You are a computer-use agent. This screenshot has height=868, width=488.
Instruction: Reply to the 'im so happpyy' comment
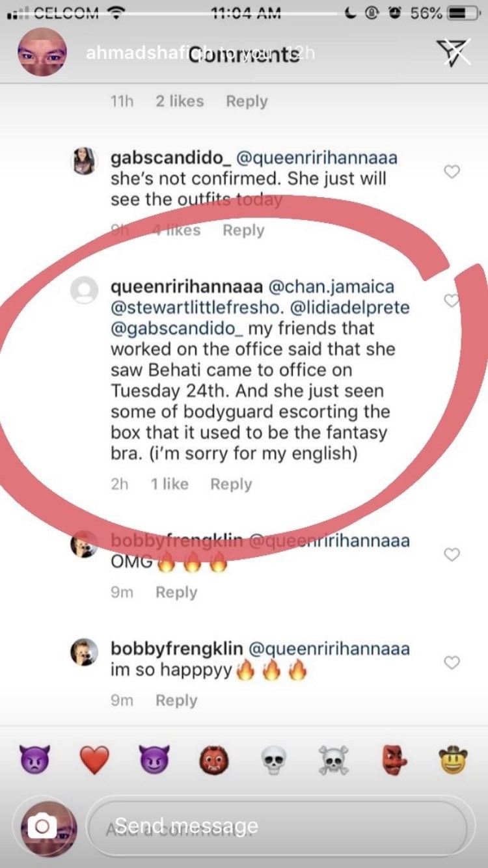tap(176, 700)
